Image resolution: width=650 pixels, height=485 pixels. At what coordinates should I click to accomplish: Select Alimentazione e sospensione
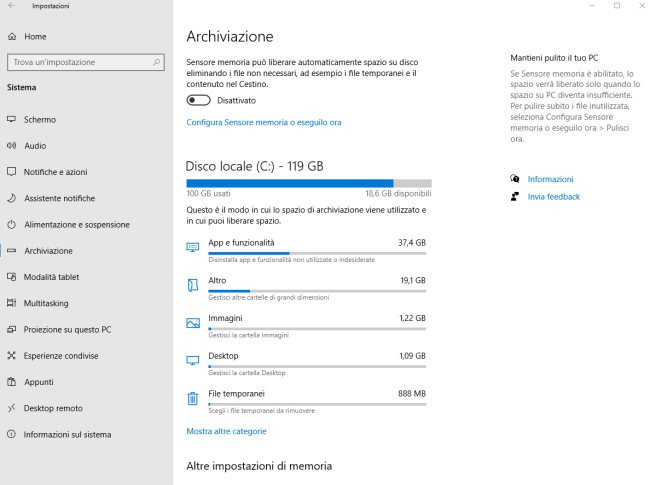77,224
